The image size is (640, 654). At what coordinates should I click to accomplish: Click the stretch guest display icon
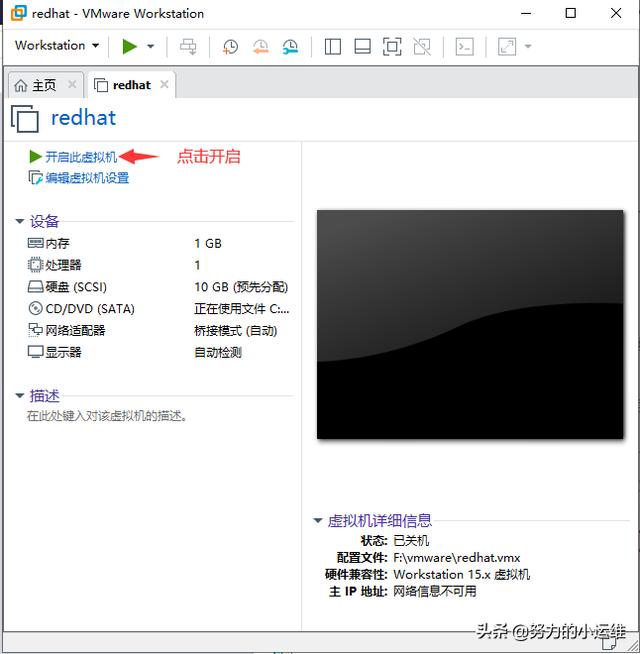tap(507, 46)
